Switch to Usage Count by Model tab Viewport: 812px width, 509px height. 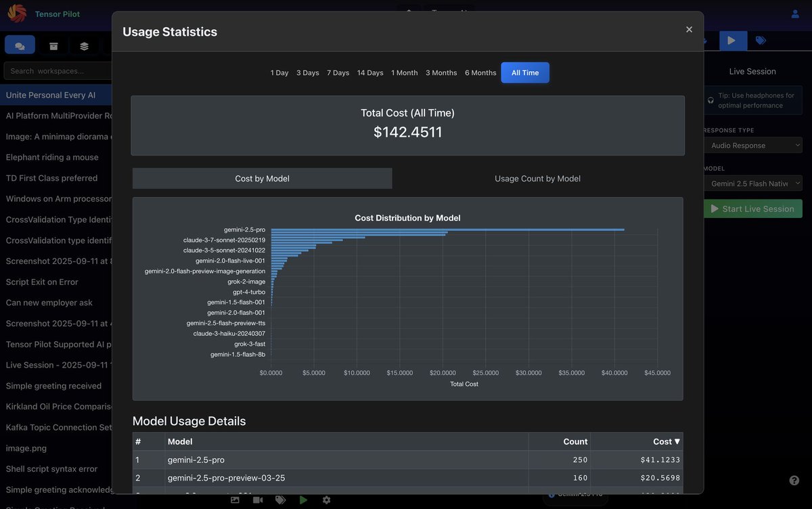pyautogui.click(x=537, y=179)
